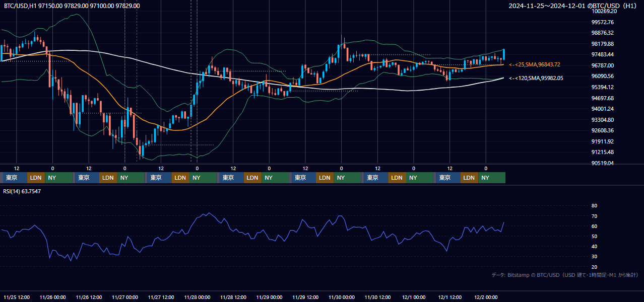Select the 99572.76 price axis label
Image resolution: width=644 pixels, height=302 pixels.
pos(602,22)
